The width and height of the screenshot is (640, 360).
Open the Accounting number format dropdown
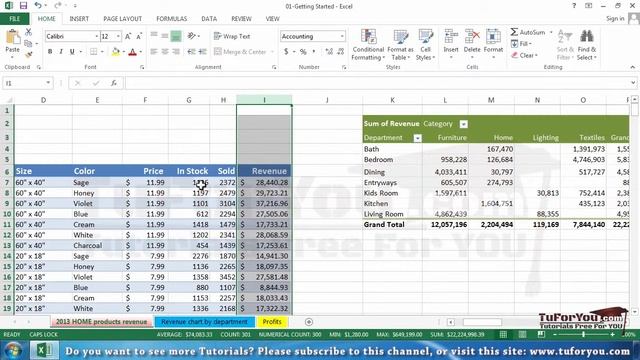(x=342, y=36)
